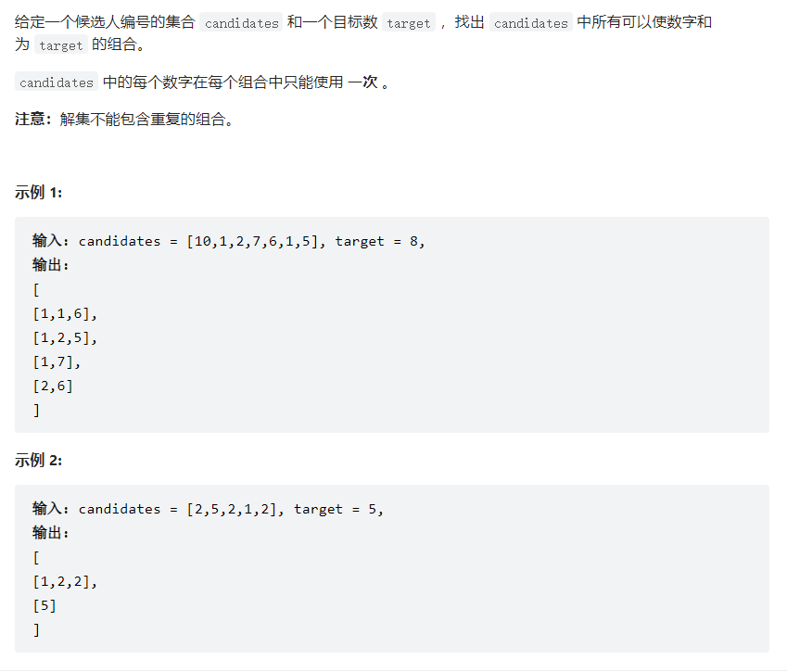
Task: Click the 'candidates' code tag starting the second paragraph
Action: (x=57, y=82)
